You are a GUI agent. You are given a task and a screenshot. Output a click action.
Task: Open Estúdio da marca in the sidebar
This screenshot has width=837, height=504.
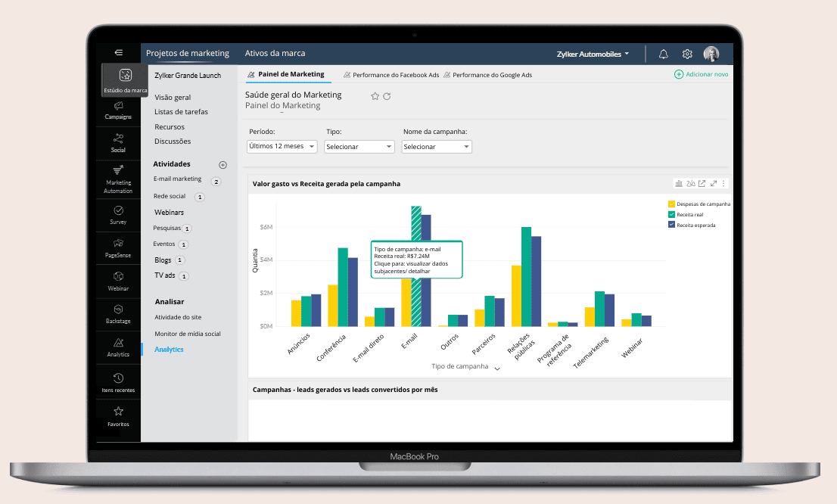(125, 80)
